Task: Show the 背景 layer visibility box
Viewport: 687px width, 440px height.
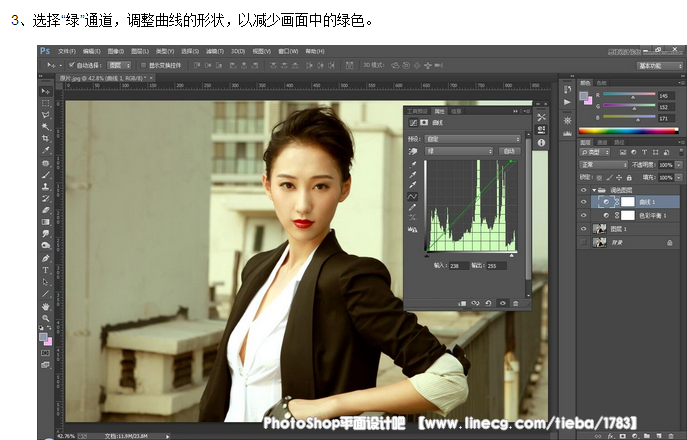Action: (x=583, y=242)
